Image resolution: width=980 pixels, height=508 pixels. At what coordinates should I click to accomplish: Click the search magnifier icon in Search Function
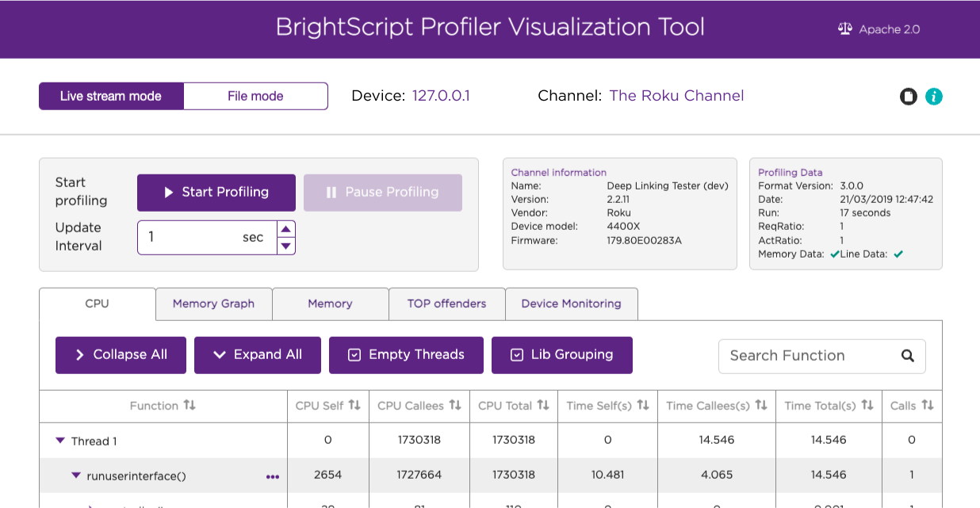click(907, 356)
